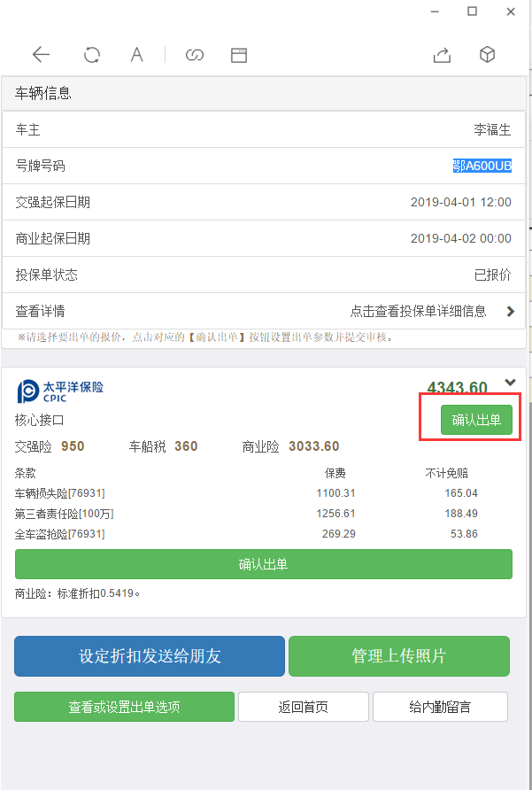The width and height of the screenshot is (532, 790).
Task: Click 交强险 amount 950
Action: [x=73, y=446]
